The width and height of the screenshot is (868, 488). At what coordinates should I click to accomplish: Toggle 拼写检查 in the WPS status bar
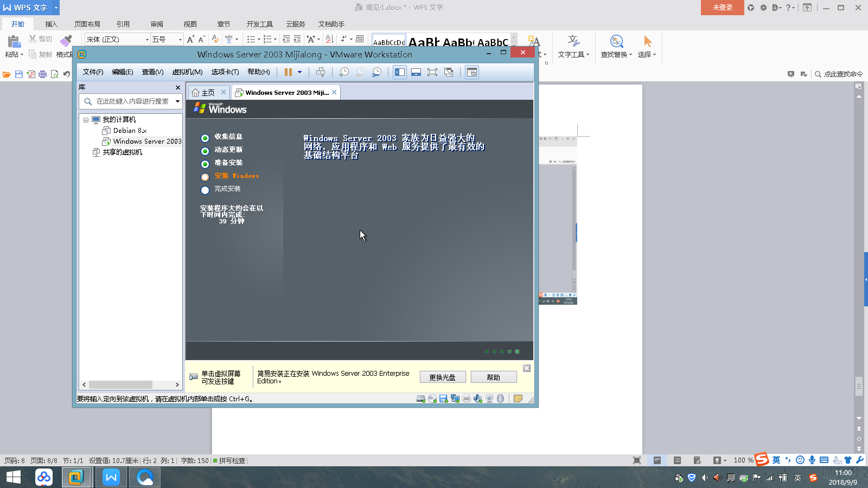point(229,461)
